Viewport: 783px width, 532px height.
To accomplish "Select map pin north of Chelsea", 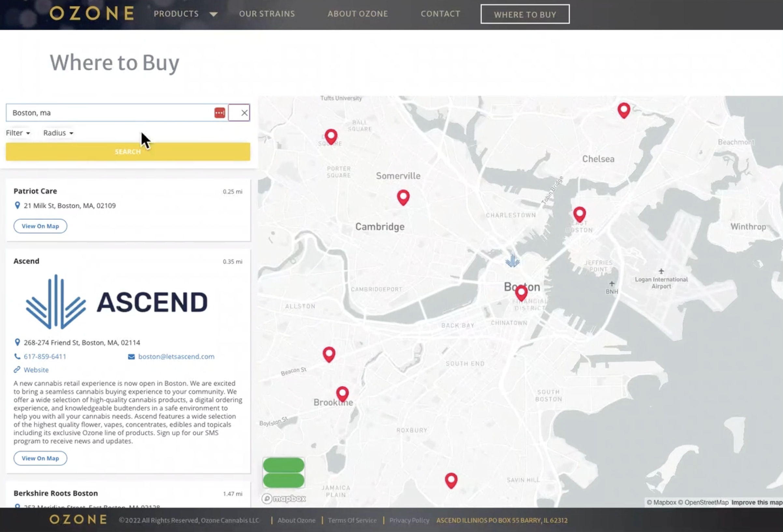I will [x=624, y=110].
